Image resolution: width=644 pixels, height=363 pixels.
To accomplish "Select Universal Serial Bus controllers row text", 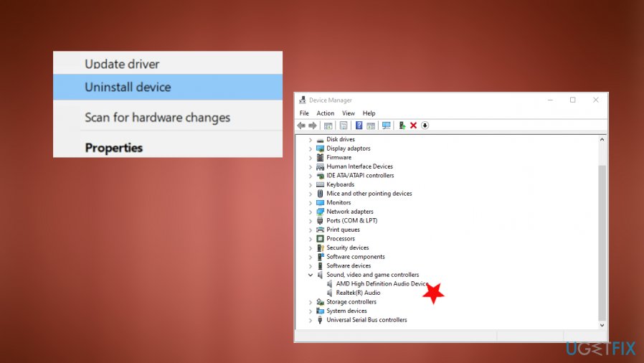I will tap(366, 320).
